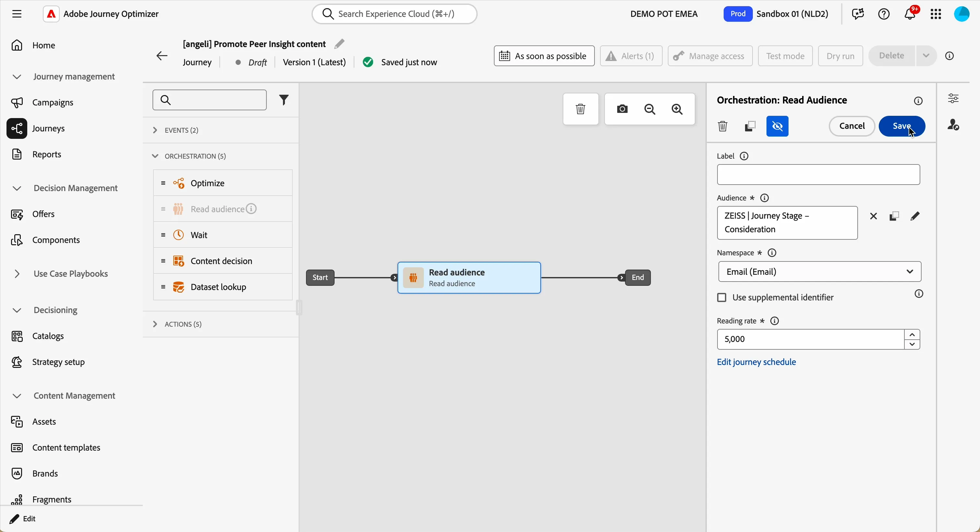Image resolution: width=980 pixels, height=532 pixels.
Task: Copy the selected audience name
Action: point(894,217)
